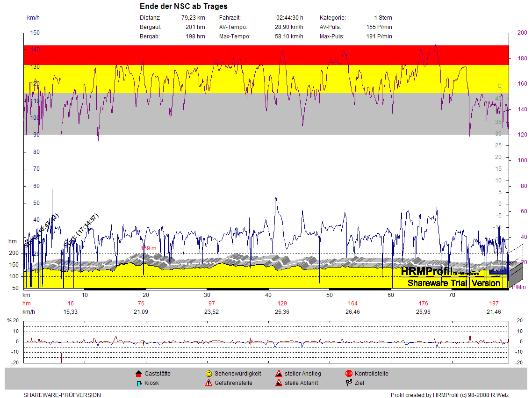This screenshot has width=532, height=398.
Task: Click the Kiosk cup icon in legend
Action: click(138, 383)
